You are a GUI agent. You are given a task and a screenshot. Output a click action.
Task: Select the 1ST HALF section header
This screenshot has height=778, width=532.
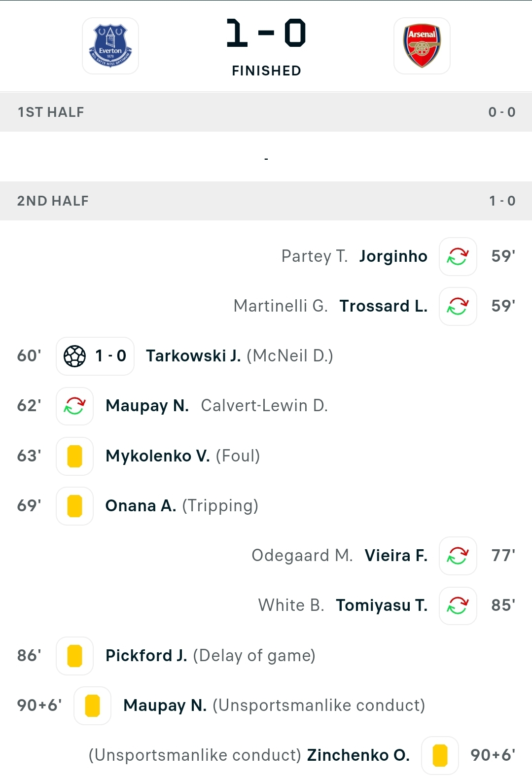coord(266,112)
